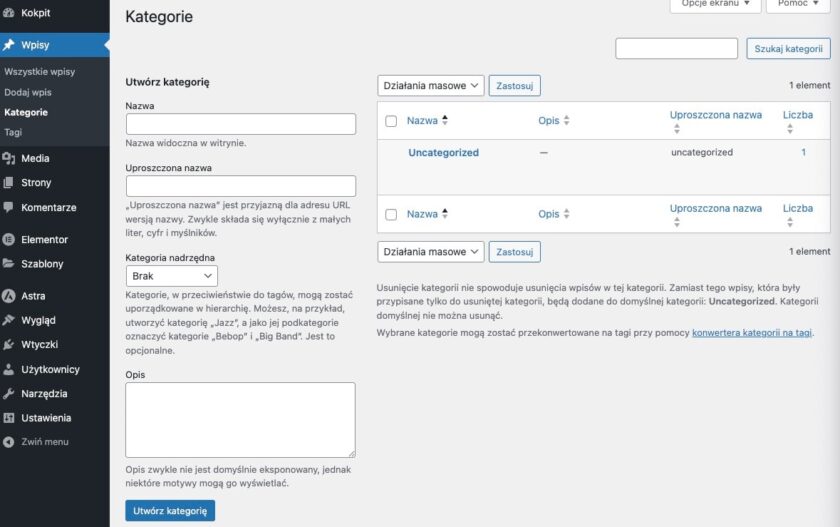Image resolution: width=840 pixels, height=527 pixels.
Task: Click the Ustawienia settings icon
Action: click(x=9, y=418)
